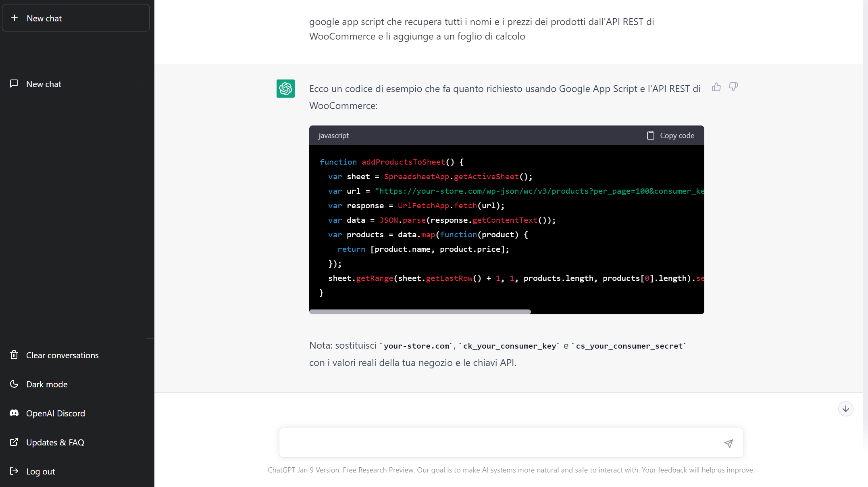Click the clipboard icon in the code header
Image resolution: width=868 pixels, height=487 pixels.
[650, 136]
